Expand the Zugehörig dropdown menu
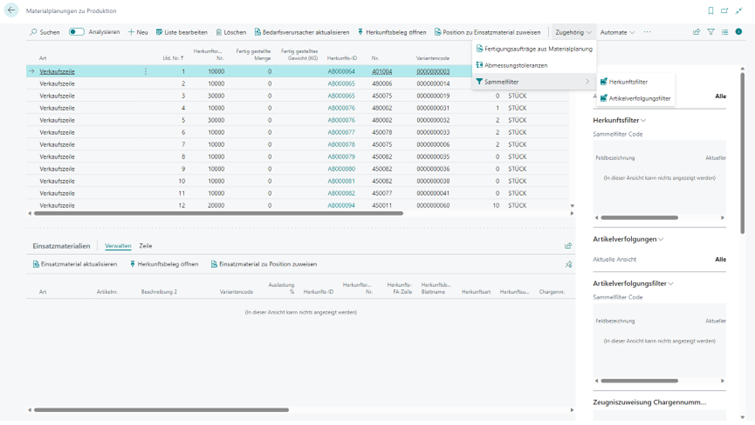This screenshot has width=755, height=425. coord(573,32)
